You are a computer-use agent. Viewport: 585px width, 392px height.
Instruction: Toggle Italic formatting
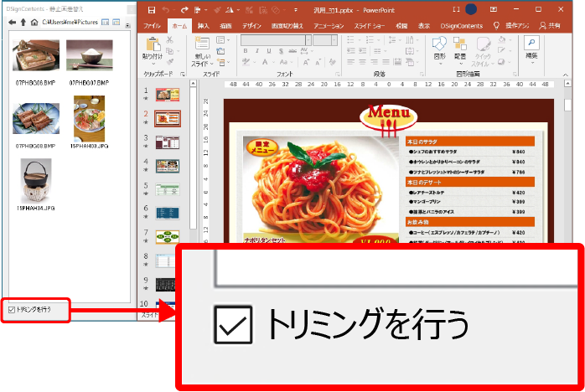tap(257, 51)
